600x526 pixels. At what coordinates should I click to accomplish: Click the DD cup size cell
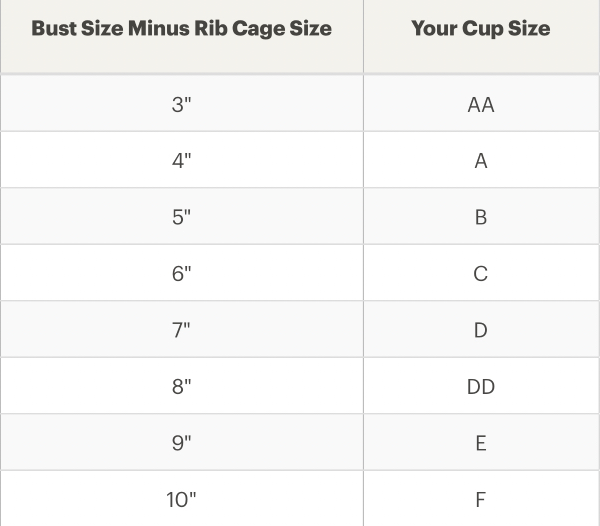coord(480,386)
